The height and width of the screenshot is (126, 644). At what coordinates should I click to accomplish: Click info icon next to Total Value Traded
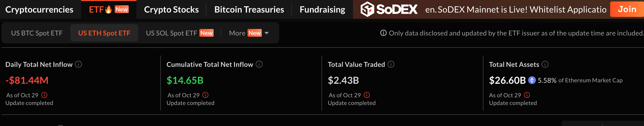click(x=391, y=64)
